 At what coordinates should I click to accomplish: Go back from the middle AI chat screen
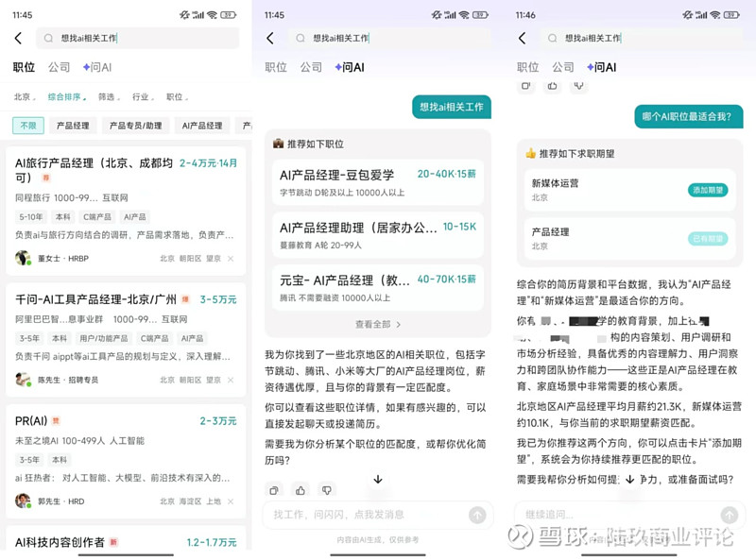point(270,38)
